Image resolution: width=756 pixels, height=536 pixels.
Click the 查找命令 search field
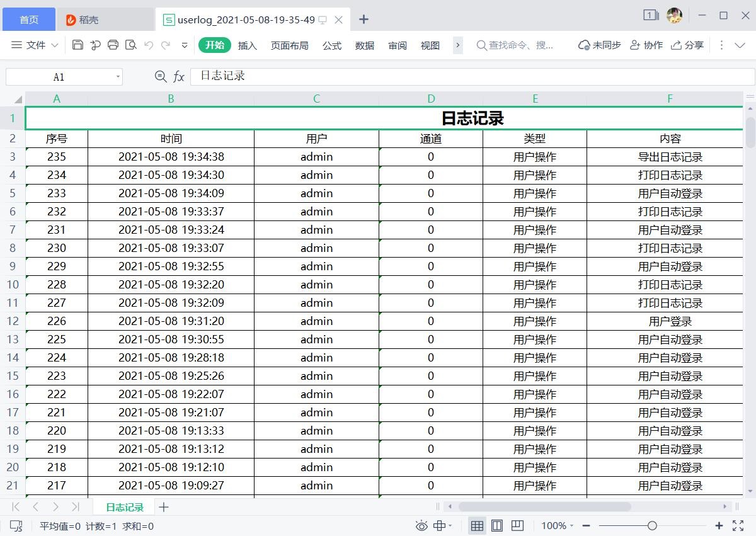click(x=520, y=45)
